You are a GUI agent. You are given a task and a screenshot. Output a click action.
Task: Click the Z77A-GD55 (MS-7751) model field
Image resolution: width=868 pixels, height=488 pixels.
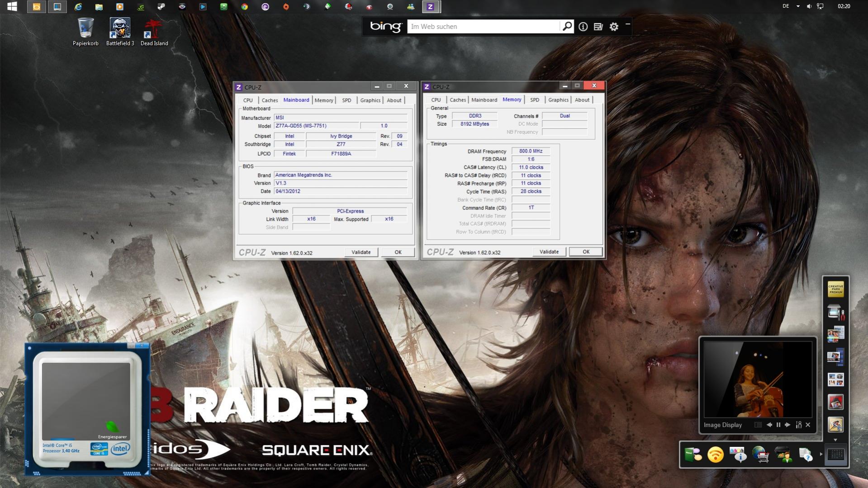pos(316,126)
